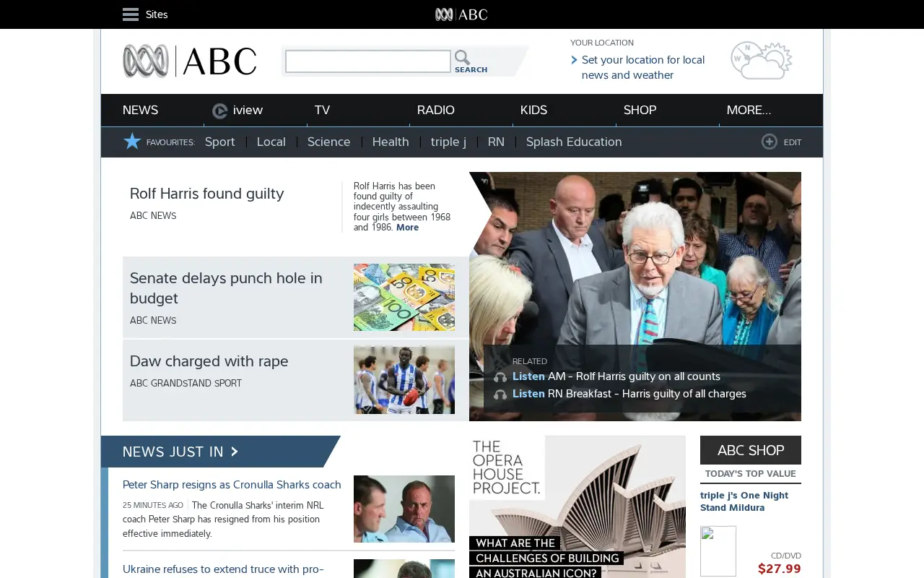Image resolution: width=924 pixels, height=578 pixels.
Task: Click the footballer thumbnail image
Action: coord(404,380)
